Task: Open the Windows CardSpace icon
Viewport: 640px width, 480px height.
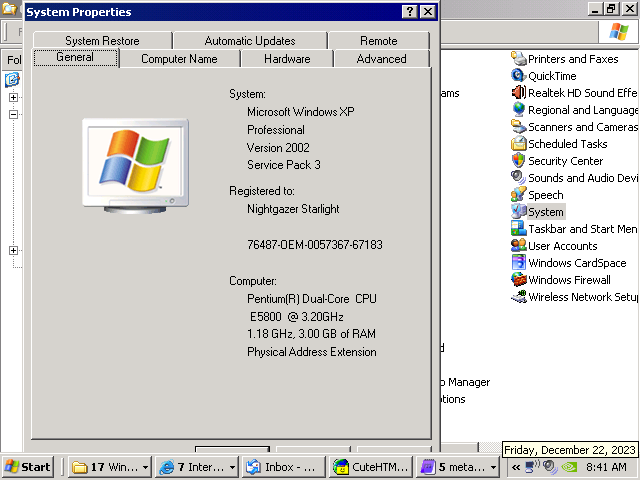Action: (x=519, y=263)
